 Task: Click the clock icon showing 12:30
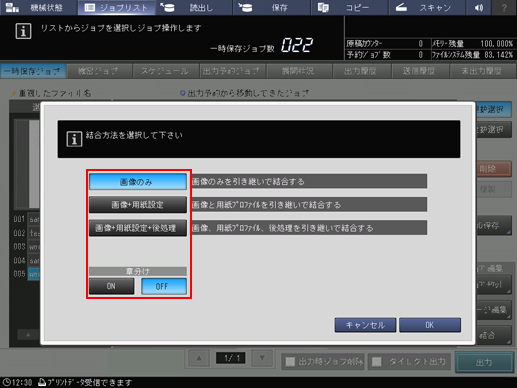(6, 382)
